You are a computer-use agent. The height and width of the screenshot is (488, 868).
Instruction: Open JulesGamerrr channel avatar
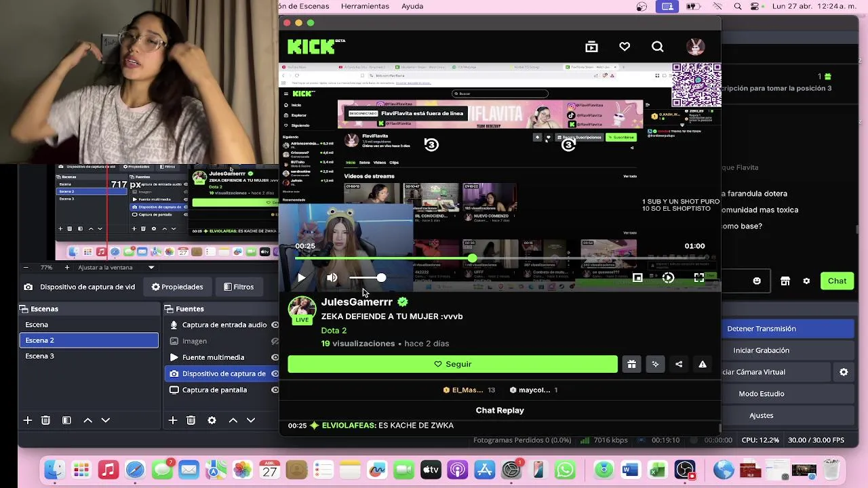[302, 310]
